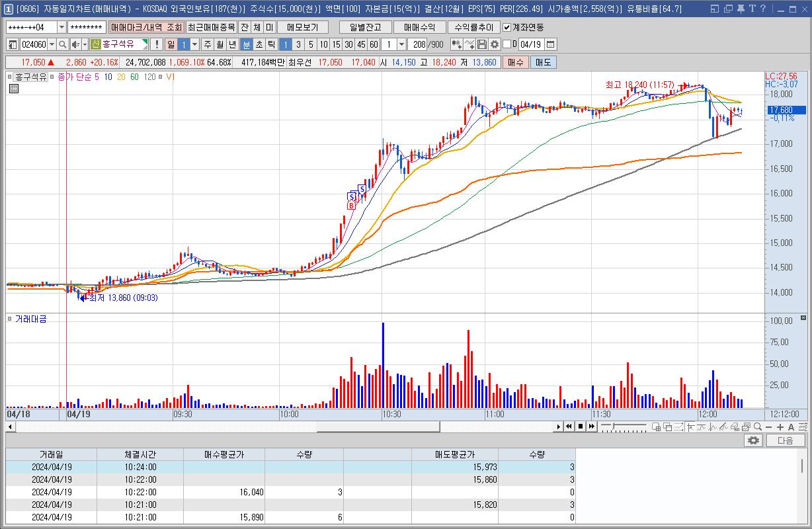Open help question mark in title bar
The height and width of the screenshot is (529, 812).
763,9
